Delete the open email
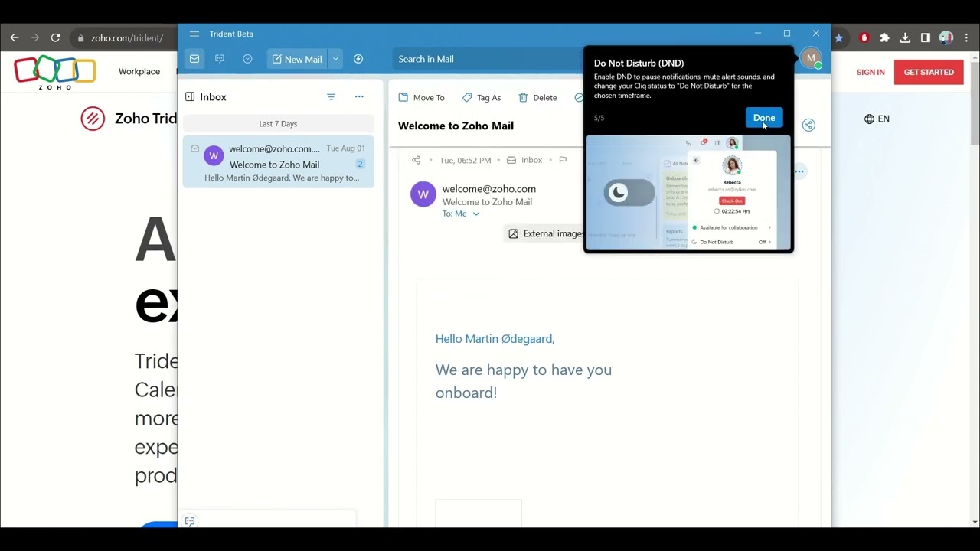The height and width of the screenshot is (551, 980). tap(537, 98)
